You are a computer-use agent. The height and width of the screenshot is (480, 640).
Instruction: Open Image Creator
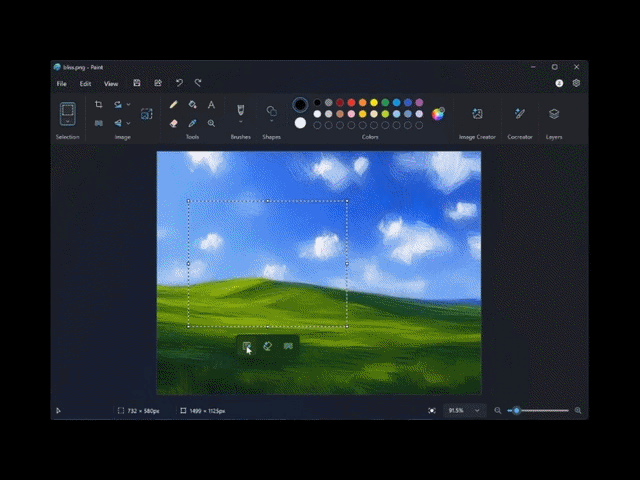point(477,114)
